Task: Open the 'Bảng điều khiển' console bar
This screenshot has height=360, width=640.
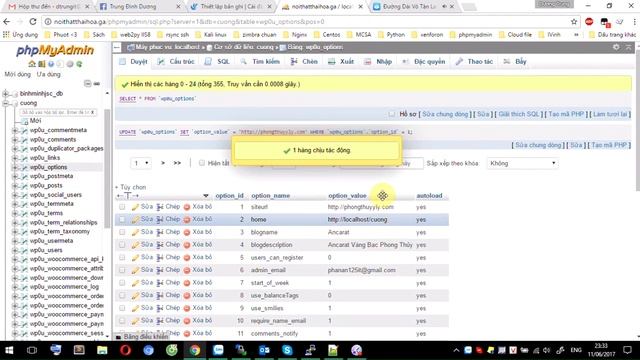Action: click(142, 337)
